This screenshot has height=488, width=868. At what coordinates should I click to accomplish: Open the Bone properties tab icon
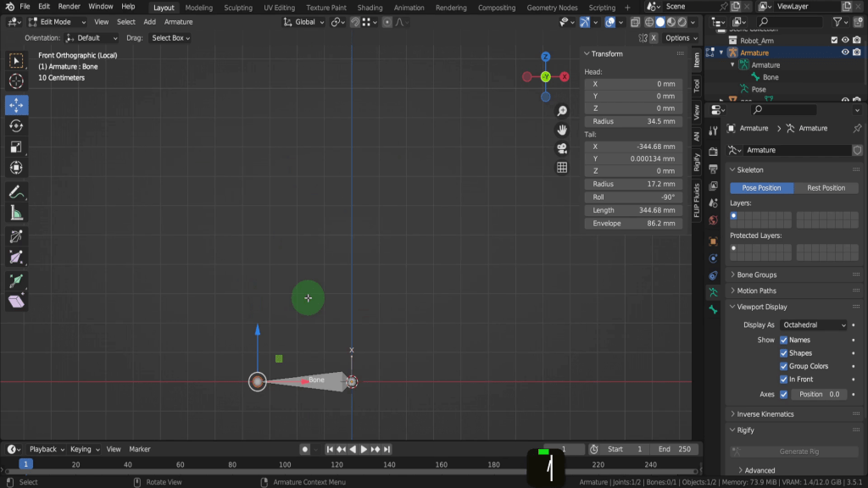[713, 310]
